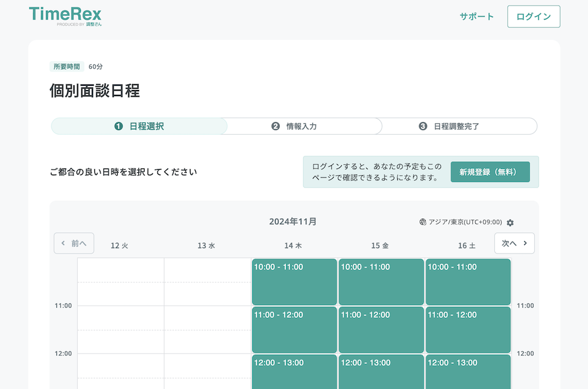Go to previous week with 前へ
588x389 pixels.
(x=74, y=243)
